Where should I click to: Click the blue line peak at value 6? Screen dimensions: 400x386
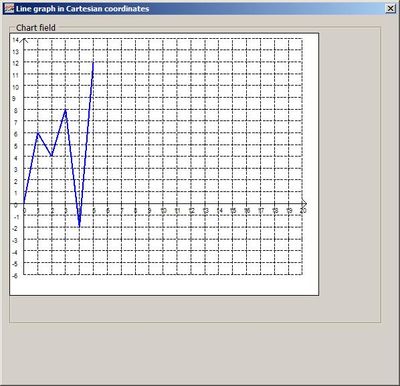point(38,133)
